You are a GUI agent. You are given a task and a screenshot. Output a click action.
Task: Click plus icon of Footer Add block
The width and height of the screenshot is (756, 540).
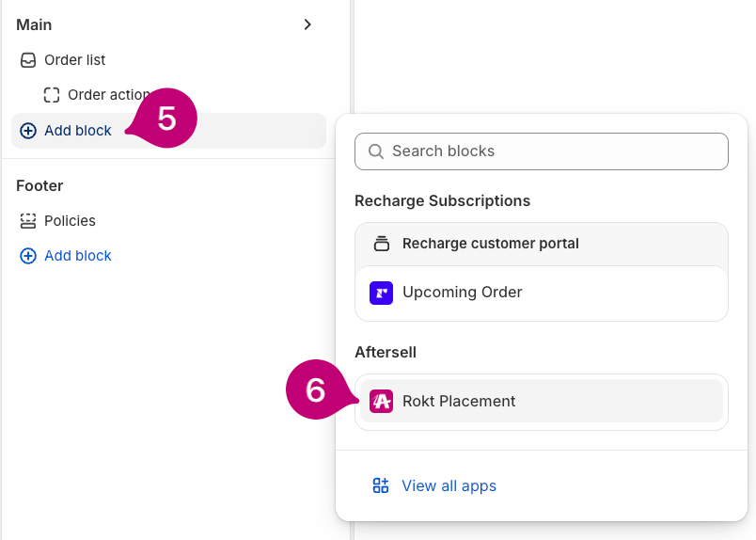point(28,256)
